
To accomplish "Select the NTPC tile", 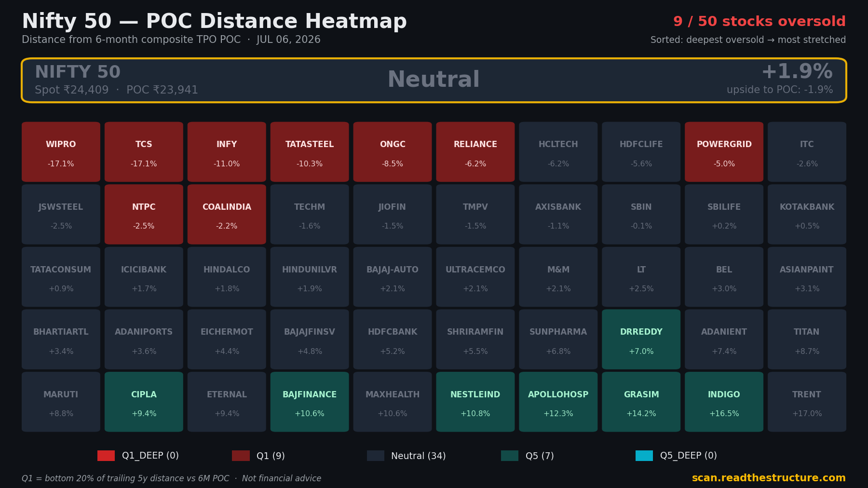I will tap(144, 214).
